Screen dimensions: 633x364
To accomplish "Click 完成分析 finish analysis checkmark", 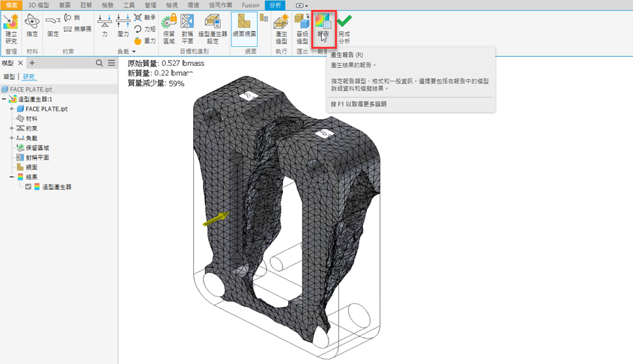I will [344, 28].
